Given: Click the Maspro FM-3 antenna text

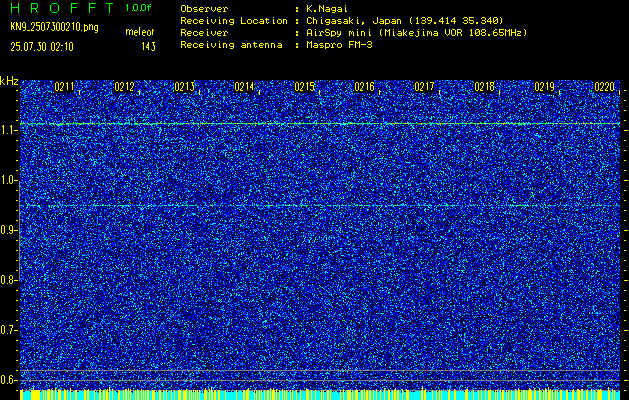Looking at the screenshot, I should tap(339, 45).
